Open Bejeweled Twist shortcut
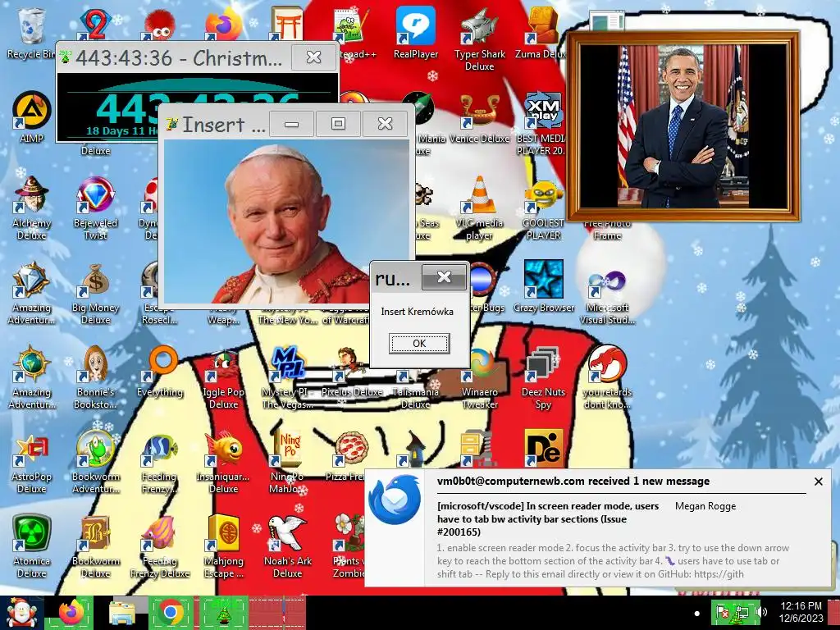The image size is (840, 630). click(x=95, y=208)
